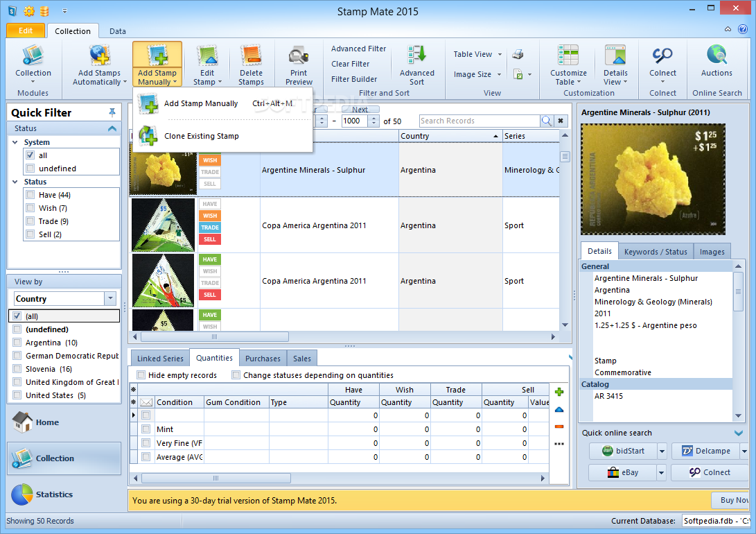
Task: Enable Hide empty records
Action: 141,374
